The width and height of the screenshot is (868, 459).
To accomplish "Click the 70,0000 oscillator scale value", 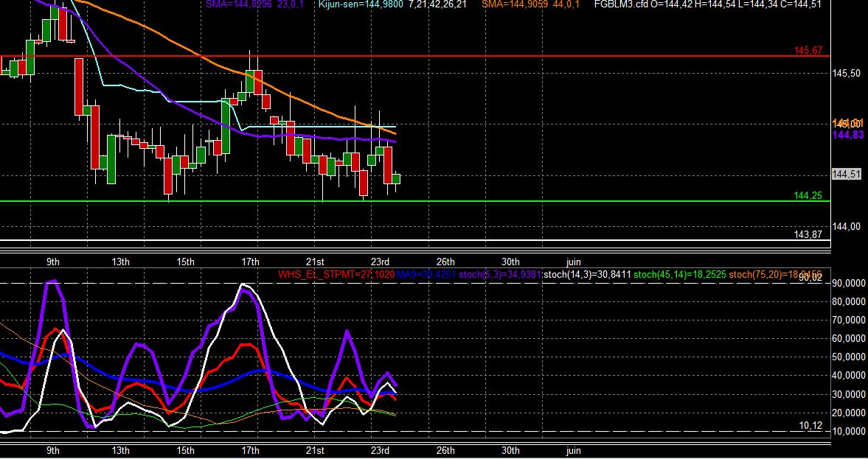I will (849, 320).
